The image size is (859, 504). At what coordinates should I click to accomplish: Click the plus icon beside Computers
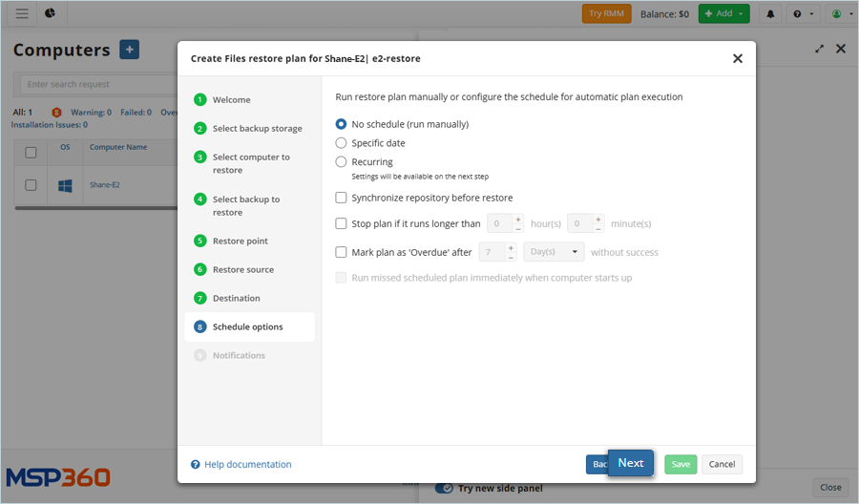(x=130, y=50)
